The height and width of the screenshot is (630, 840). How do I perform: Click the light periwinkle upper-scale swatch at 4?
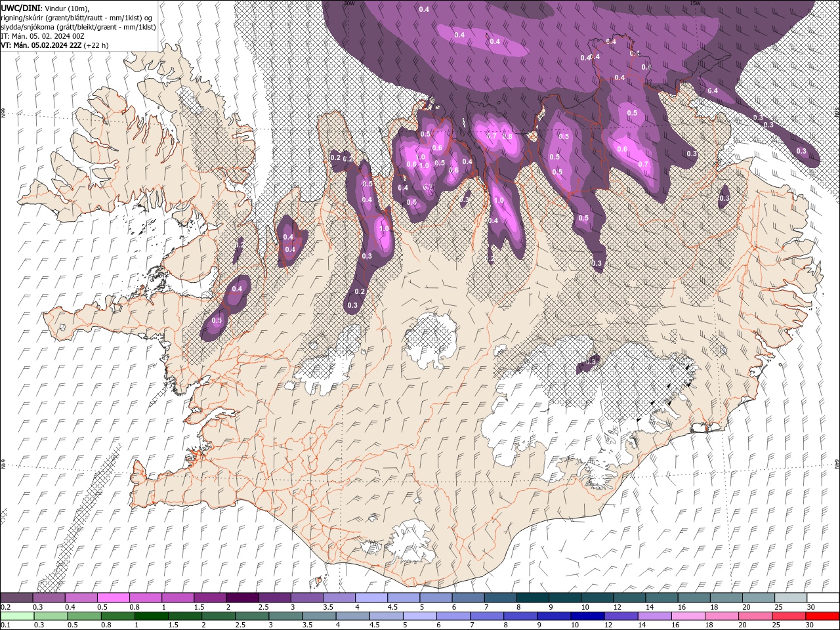[371, 598]
